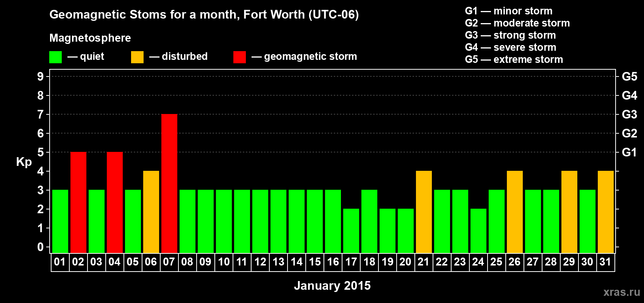Click the green bar for day 12
644x303 pixels.
coord(260,221)
